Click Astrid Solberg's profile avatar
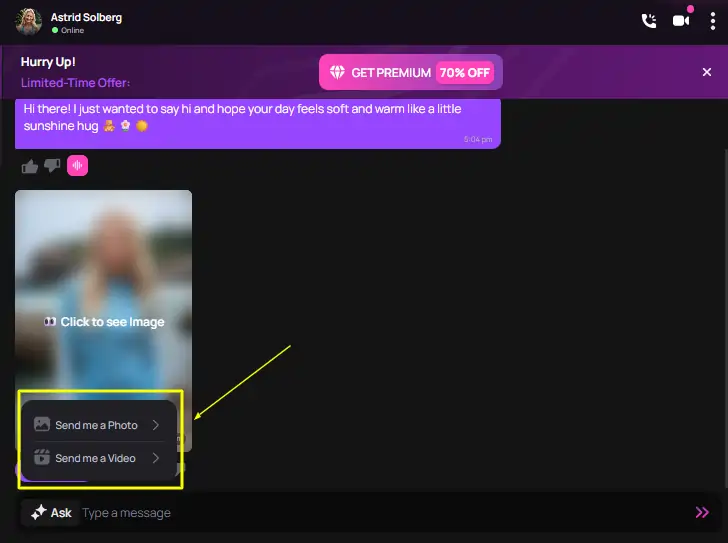728x543 pixels. click(x=29, y=21)
